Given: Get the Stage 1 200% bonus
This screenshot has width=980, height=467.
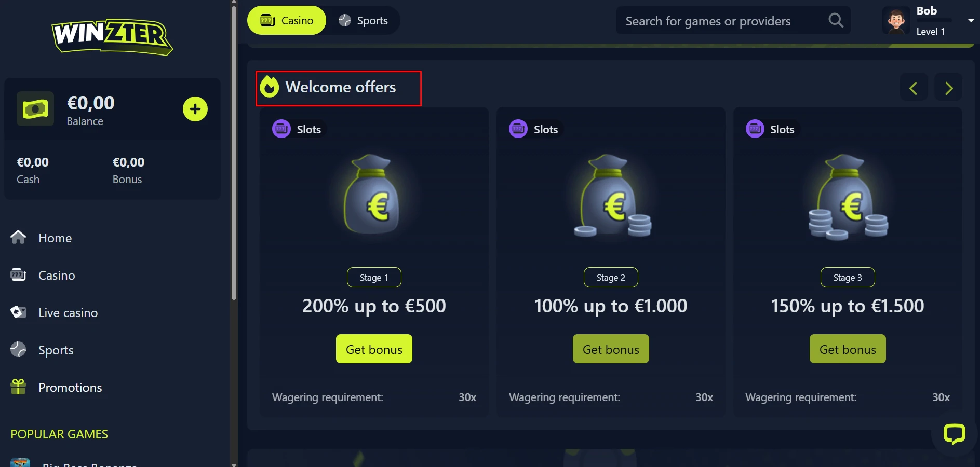Looking at the screenshot, I should point(374,349).
